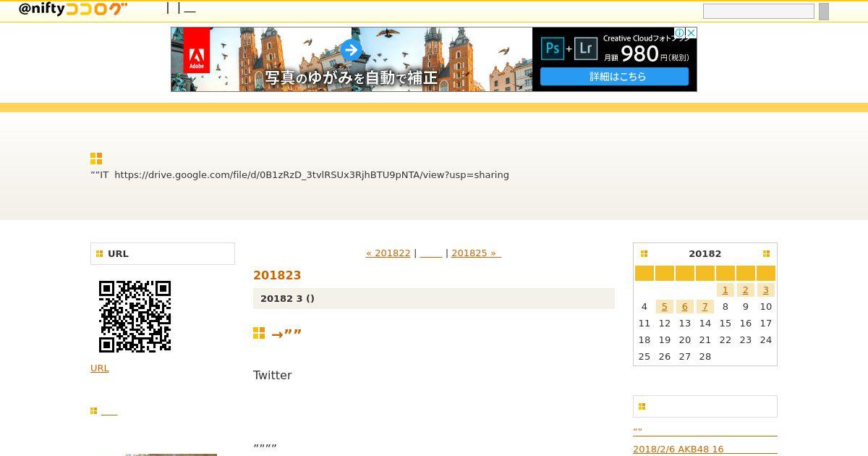Open calendar date 2

click(x=746, y=290)
